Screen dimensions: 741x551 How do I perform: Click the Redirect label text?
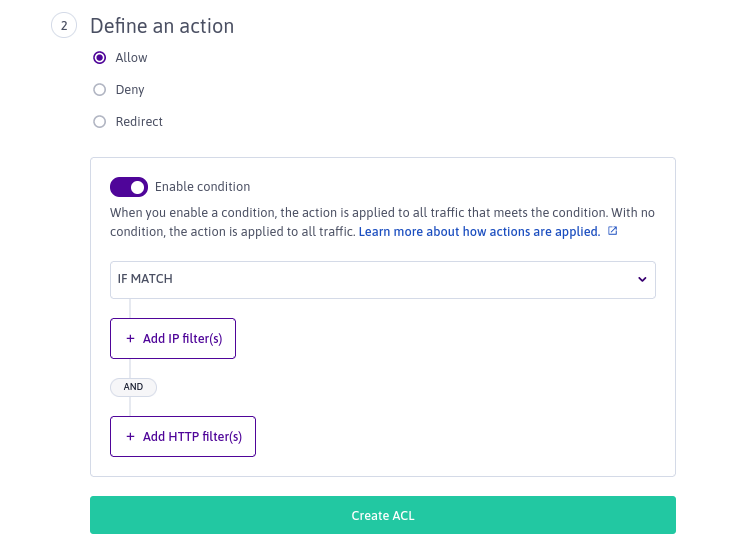[139, 122]
